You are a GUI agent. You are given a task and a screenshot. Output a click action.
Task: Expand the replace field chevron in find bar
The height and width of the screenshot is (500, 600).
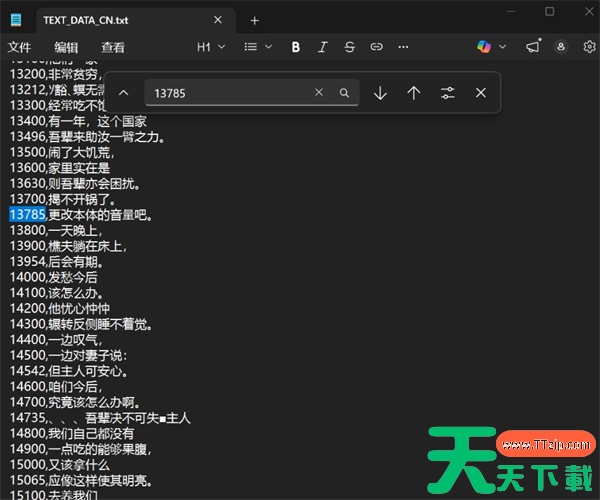[x=124, y=93]
